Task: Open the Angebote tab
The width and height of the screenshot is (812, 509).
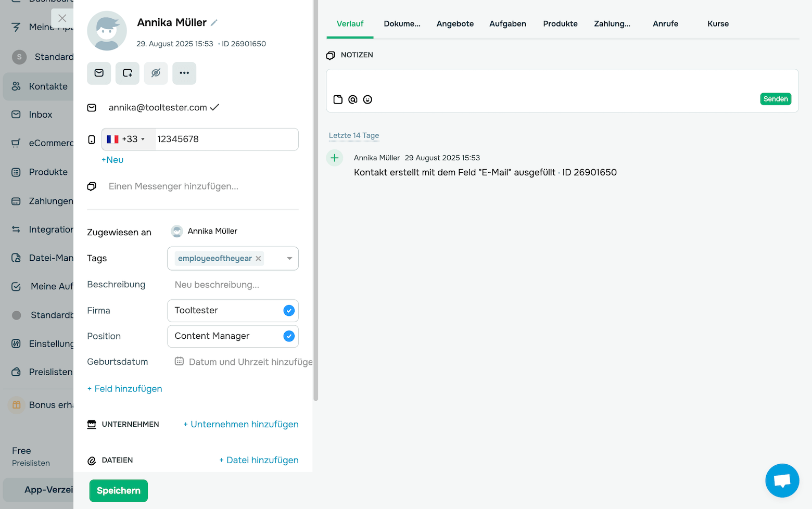Action: coord(455,24)
